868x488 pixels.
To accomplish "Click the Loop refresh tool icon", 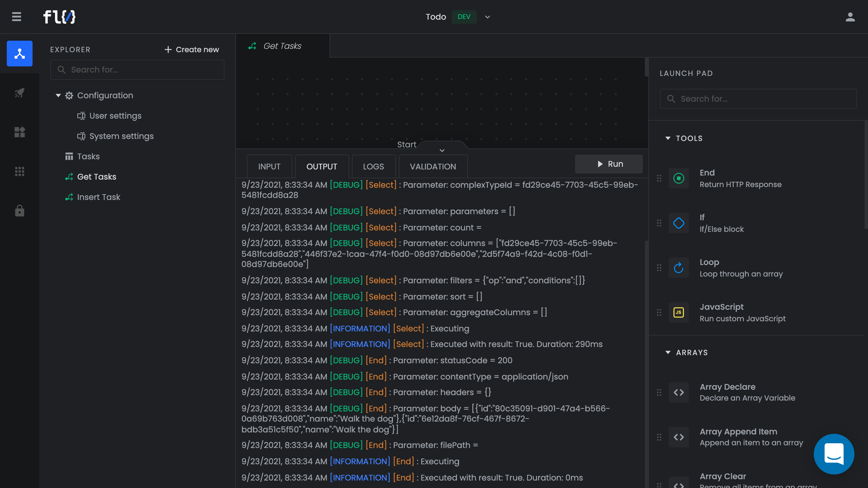I will [679, 268].
